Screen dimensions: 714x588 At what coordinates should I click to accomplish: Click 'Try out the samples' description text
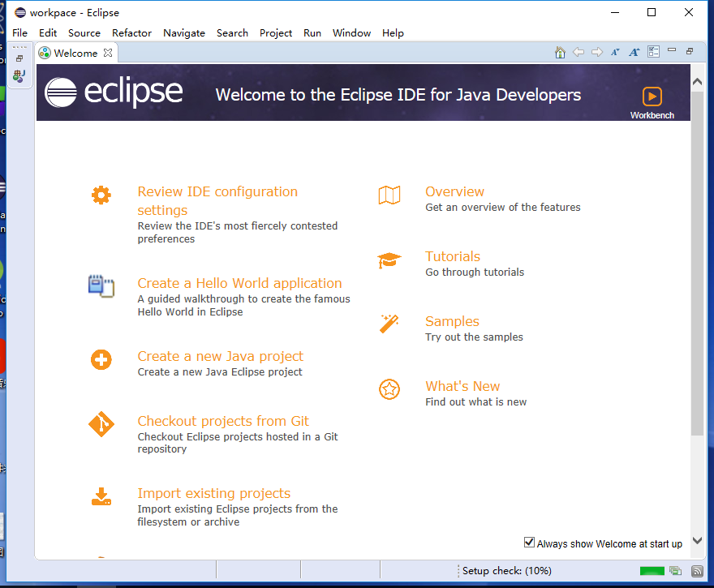coord(474,337)
